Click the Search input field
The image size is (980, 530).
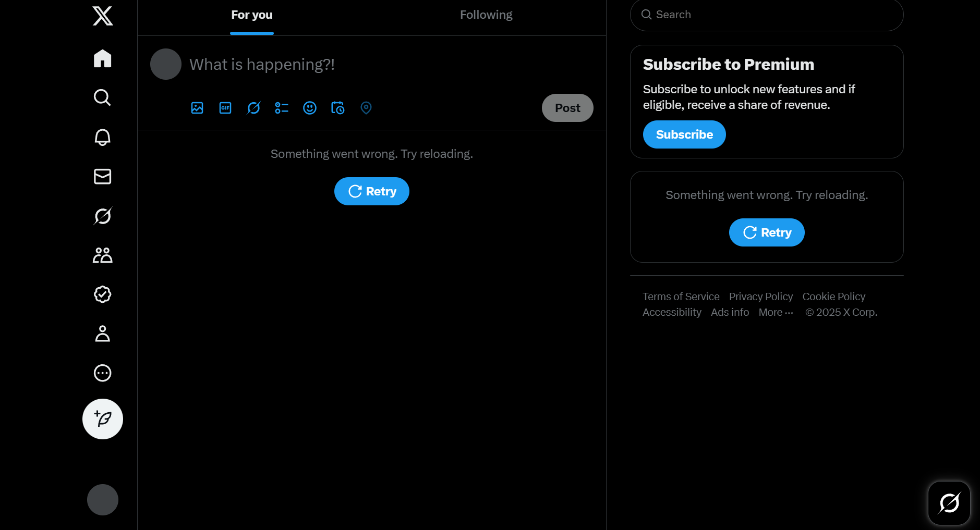click(x=767, y=15)
